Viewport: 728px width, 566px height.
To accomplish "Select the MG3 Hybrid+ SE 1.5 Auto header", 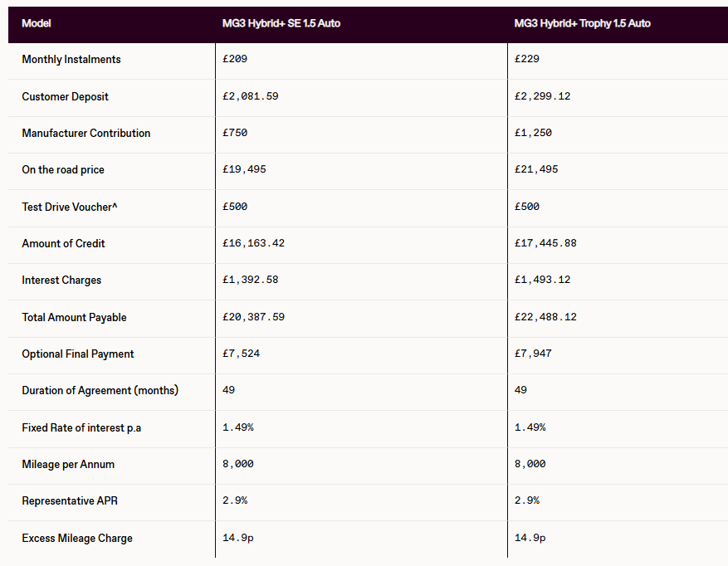I will 281,23.
